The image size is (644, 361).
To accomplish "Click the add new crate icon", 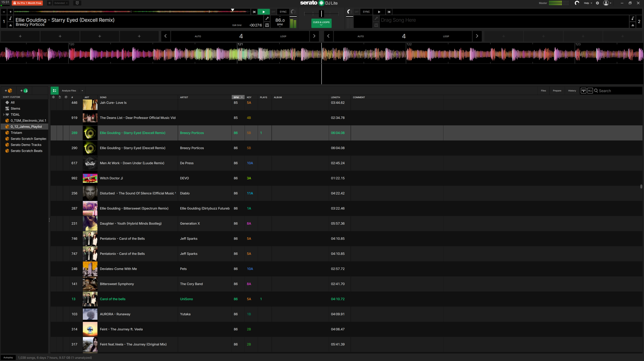I will [x=8, y=91].
